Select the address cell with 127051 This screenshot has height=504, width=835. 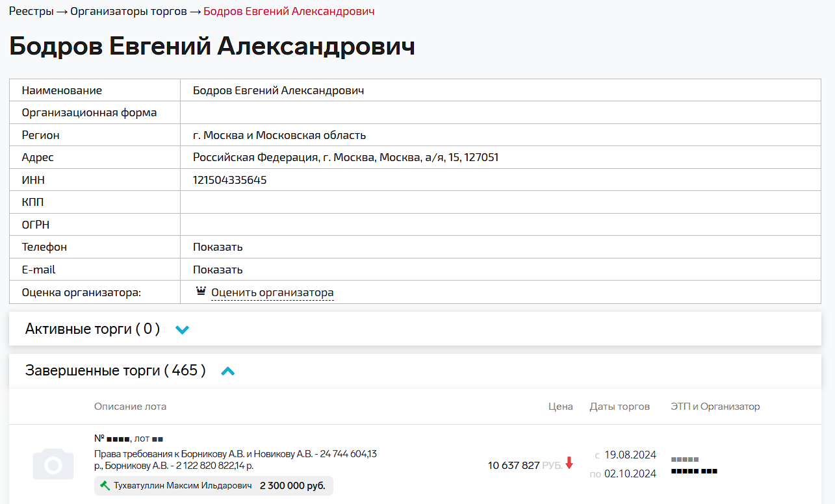click(500, 157)
